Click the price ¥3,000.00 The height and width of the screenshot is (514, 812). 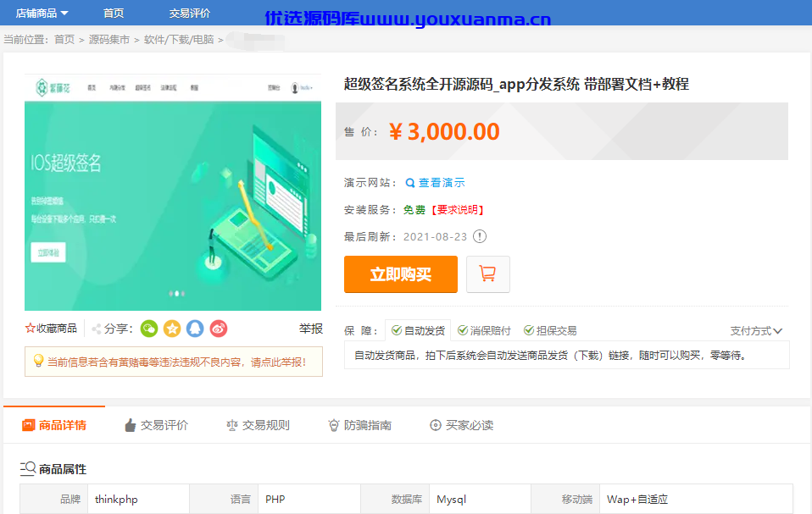click(444, 131)
